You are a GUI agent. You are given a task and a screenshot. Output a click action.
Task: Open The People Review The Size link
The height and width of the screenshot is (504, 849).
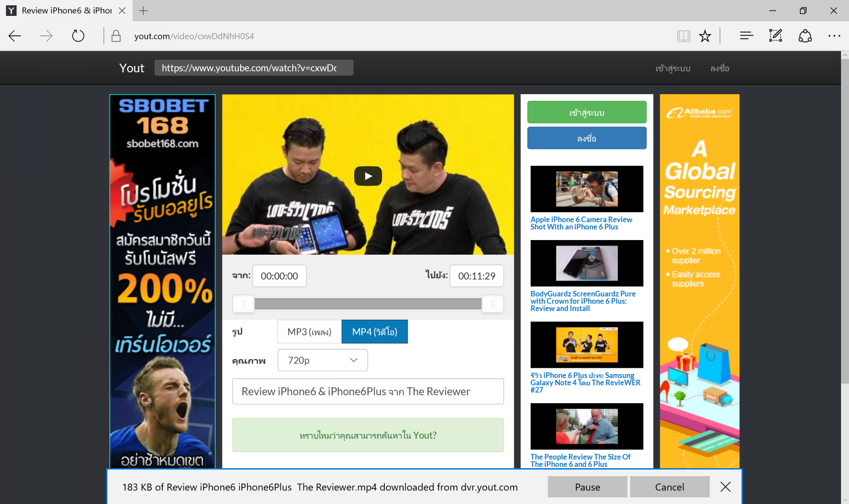coord(580,460)
